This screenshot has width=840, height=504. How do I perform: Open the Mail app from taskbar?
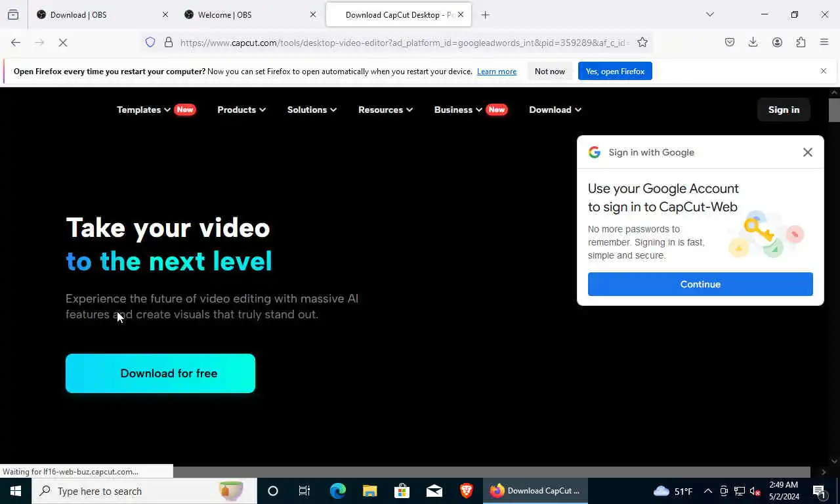[x=434, y=491]
